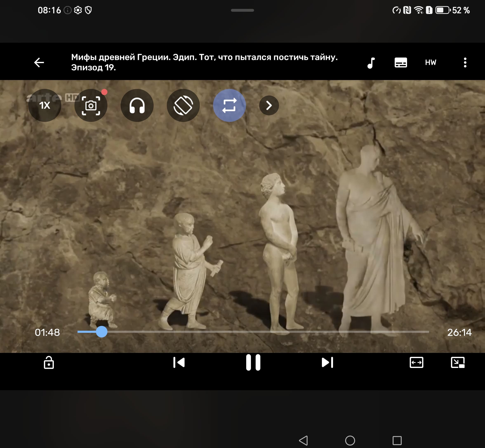Image resolution: width=485 pixels, height=448 pixels.
Task: Tap the back arrow to exit the player
Action: (39, 62)
